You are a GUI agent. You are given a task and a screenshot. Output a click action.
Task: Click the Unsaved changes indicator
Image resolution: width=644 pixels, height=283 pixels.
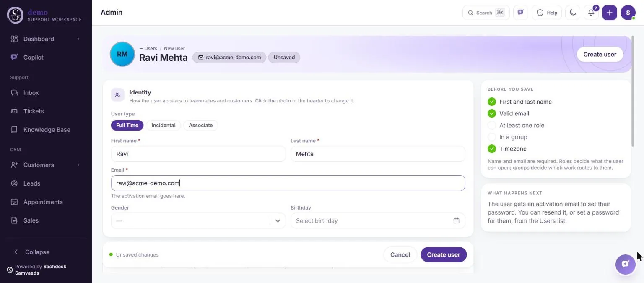tap(134, 254)
